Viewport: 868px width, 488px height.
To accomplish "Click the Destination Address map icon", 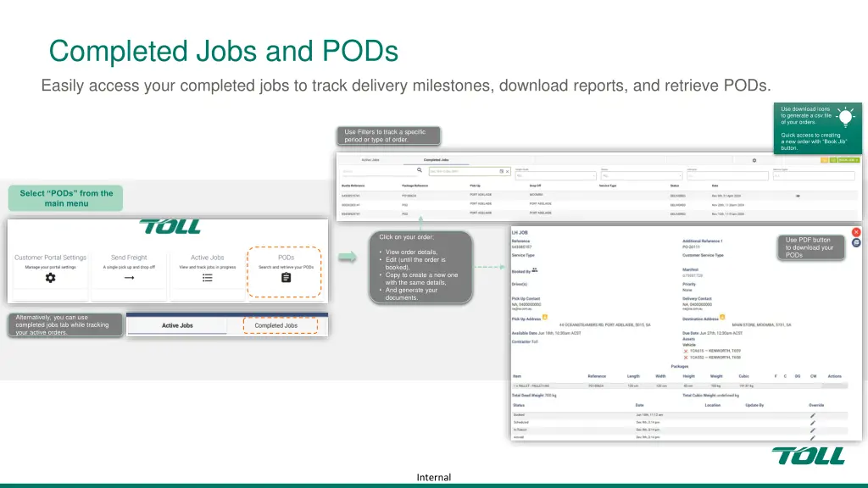I will click(x=722, y=318).
